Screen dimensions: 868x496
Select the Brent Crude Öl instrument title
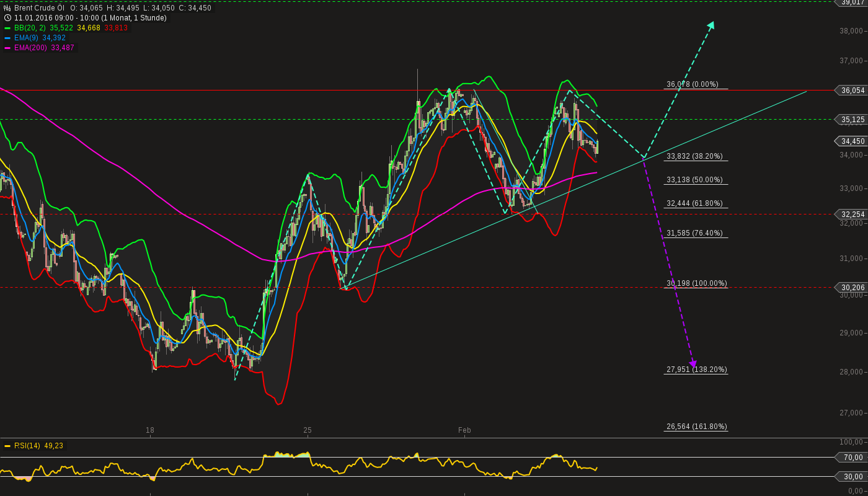click(x=39, y=8)
